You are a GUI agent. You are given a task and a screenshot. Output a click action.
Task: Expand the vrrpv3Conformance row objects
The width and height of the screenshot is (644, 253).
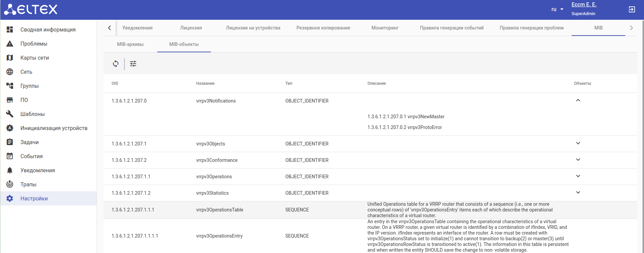[578, 160]
